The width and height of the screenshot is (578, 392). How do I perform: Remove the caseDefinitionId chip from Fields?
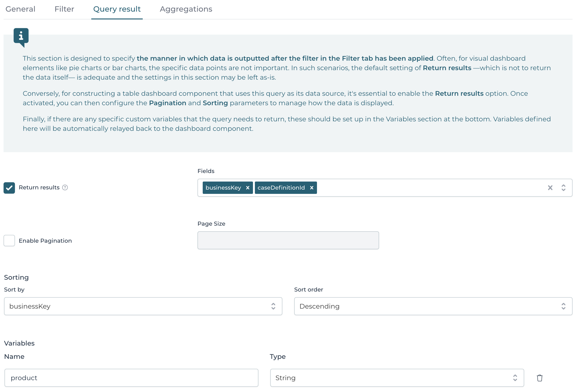[x=312, y=188]
